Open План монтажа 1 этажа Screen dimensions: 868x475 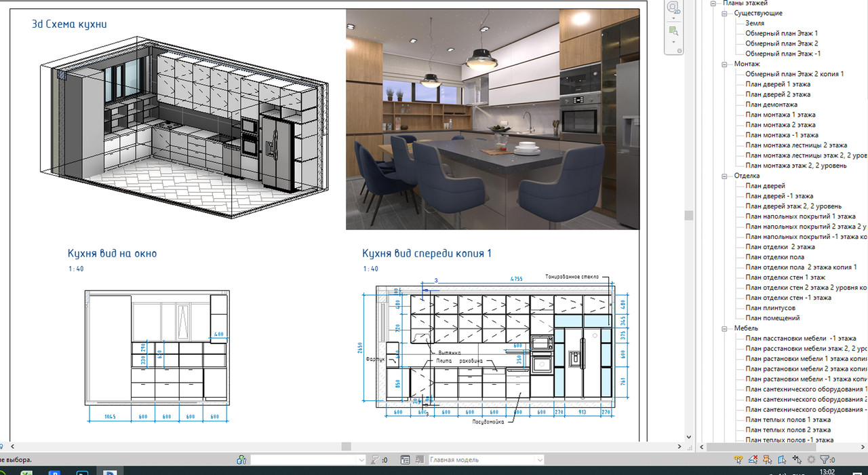coord(780,115)
